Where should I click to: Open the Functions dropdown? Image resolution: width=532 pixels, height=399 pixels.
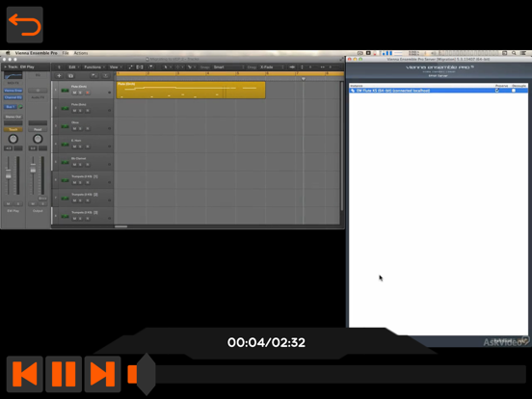coord(94,67)
